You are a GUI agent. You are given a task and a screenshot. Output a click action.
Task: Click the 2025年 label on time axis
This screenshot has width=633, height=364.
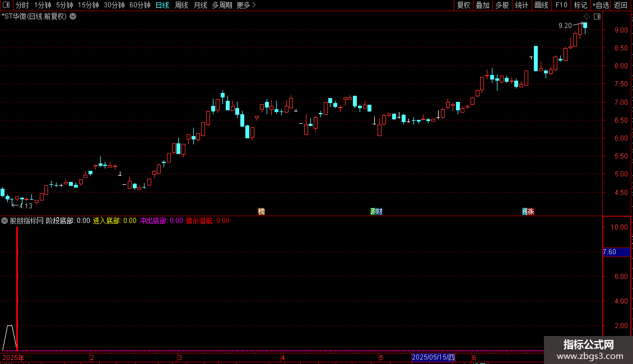13,357
